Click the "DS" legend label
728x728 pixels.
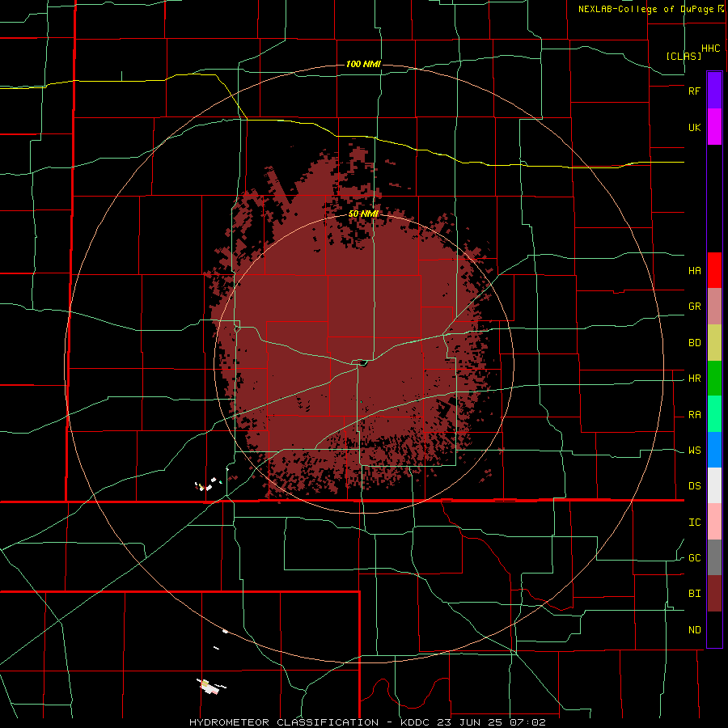click(x=694, y=486)
